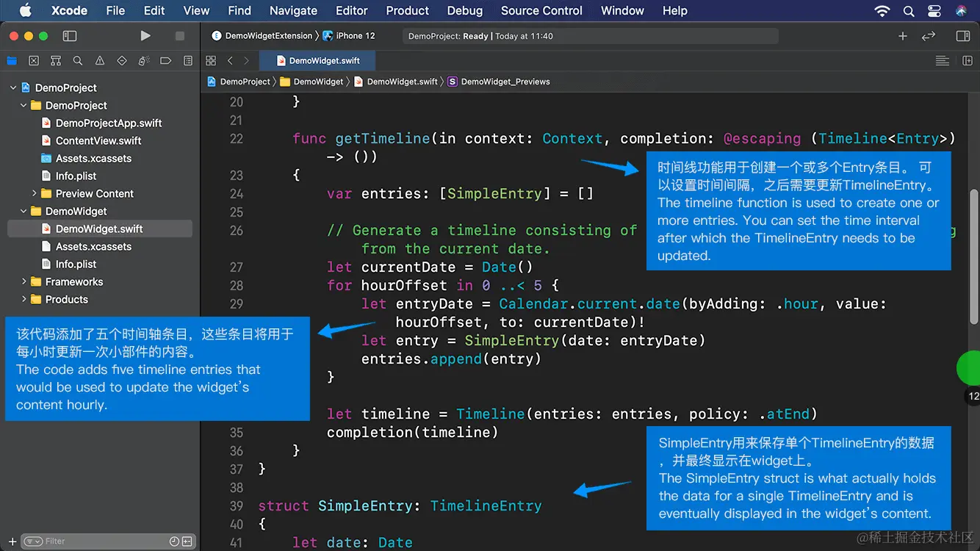This screenshot has width=980, height=551.
Task: Expand the Products folder
Action: pos(24,299)
